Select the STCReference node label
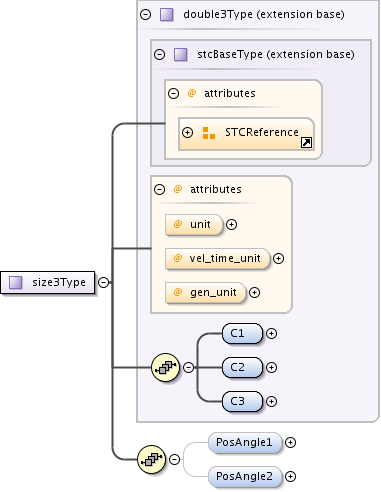381x492 pixels. pyautogui.click(x=262, y=132)
